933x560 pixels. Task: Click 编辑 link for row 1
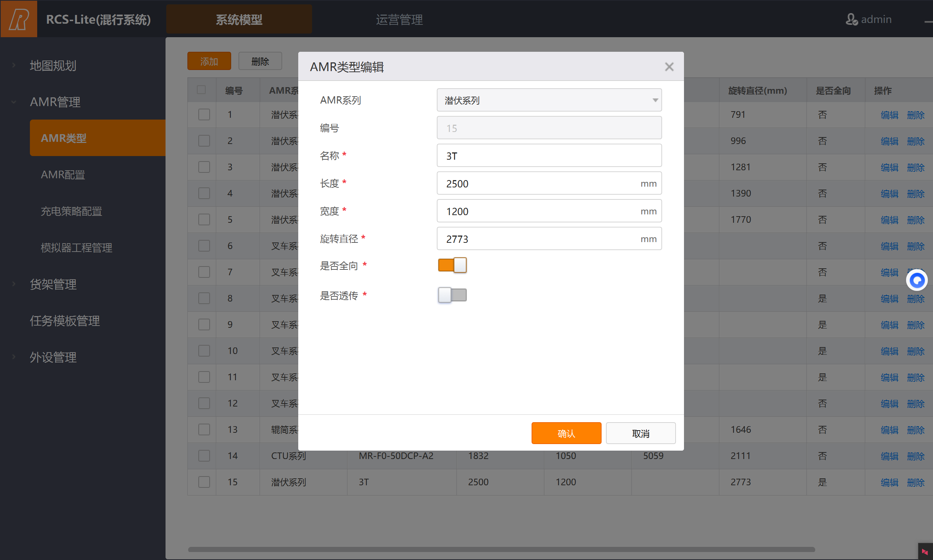(889, 115)
